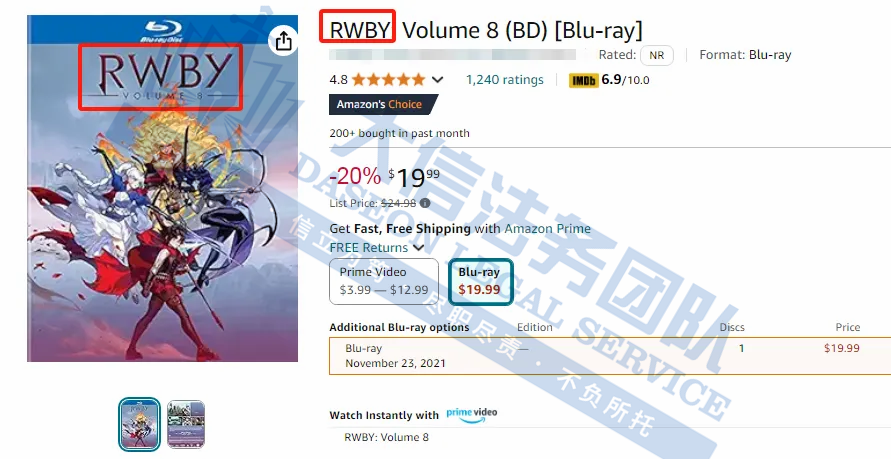The width and height of the screenshot is (891, 459).
Task: Click the prime video logo
Action: click(x=472, y=415)
